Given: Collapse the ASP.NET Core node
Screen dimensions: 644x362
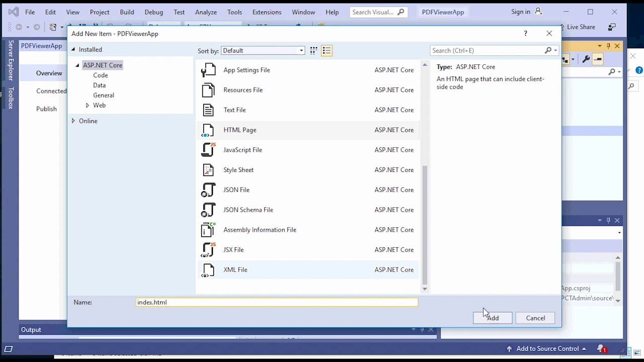Looking at the screenshot, I should tap(77, 65).
